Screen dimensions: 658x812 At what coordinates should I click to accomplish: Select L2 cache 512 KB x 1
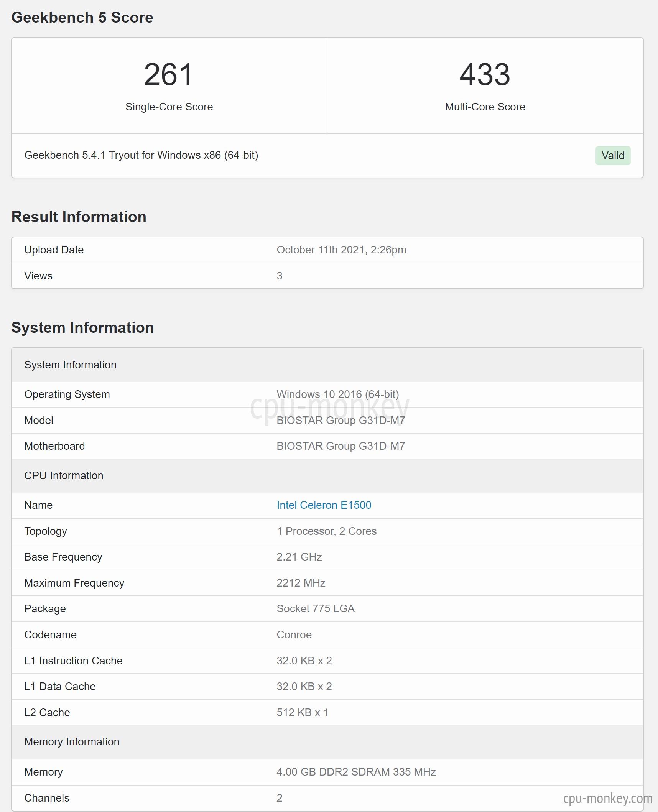coord(303,712)
